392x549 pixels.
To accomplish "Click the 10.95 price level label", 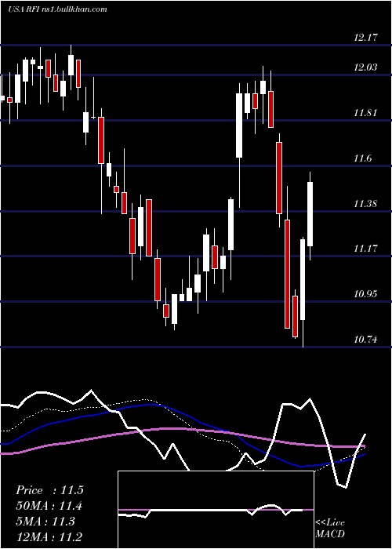I will (365, 294).
